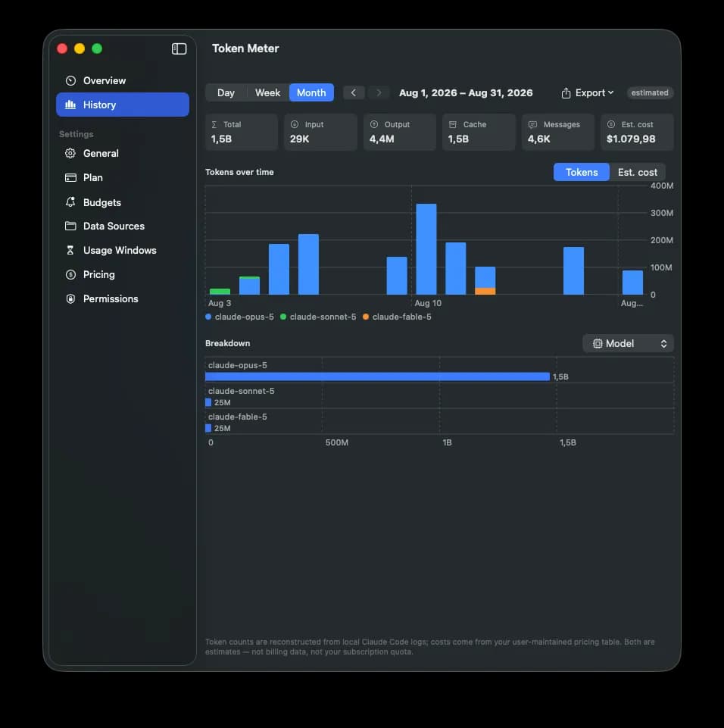The image size is (724, 728).
Task: Open Data Sources settings
Action: pyautogui.click(x=123, y=226)
